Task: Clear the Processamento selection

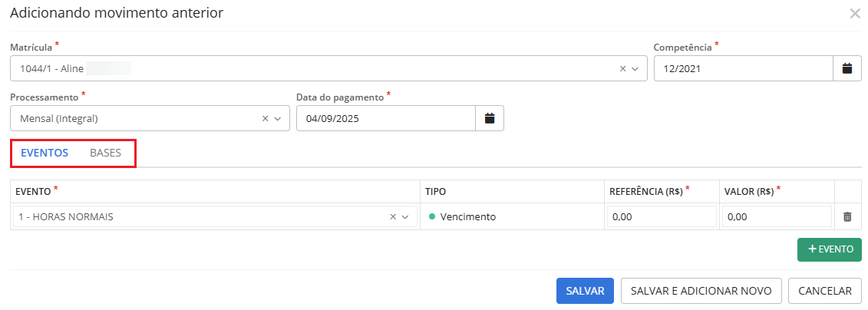Action: 266,119
